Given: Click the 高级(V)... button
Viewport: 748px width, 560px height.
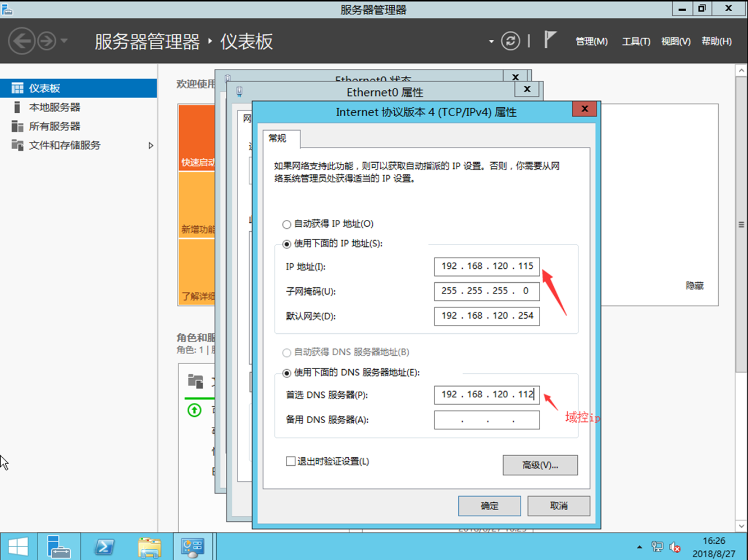Looking at the screenshot, I should pos(540,465).
